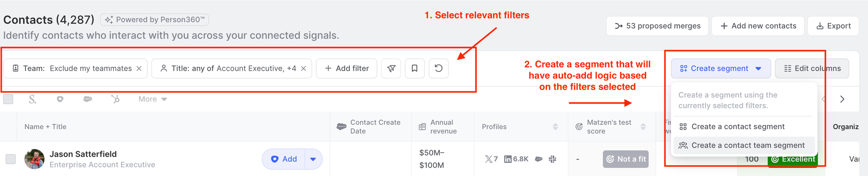Viewport: 868px width, 176px height.
Task: Expand the More bulk actions dropdown
Action: [x=153, y=99]
